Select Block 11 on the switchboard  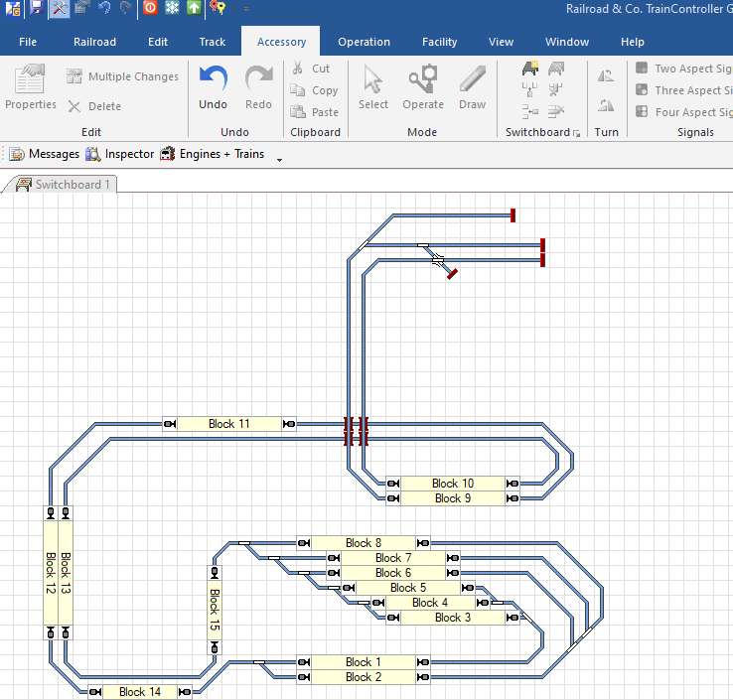[229, 424]
